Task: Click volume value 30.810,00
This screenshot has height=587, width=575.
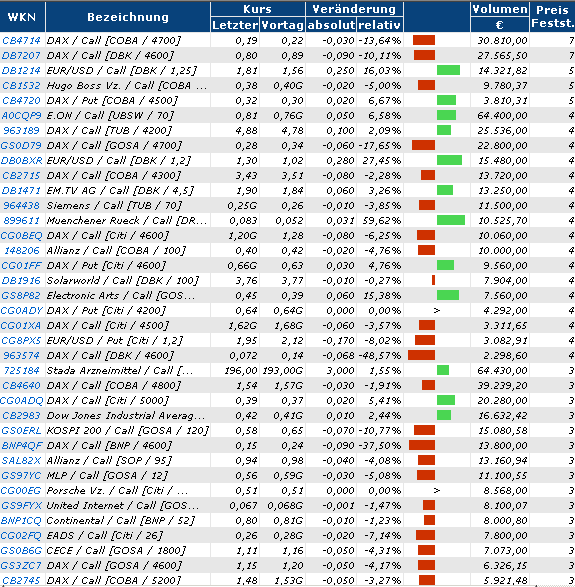Action: 502,40
